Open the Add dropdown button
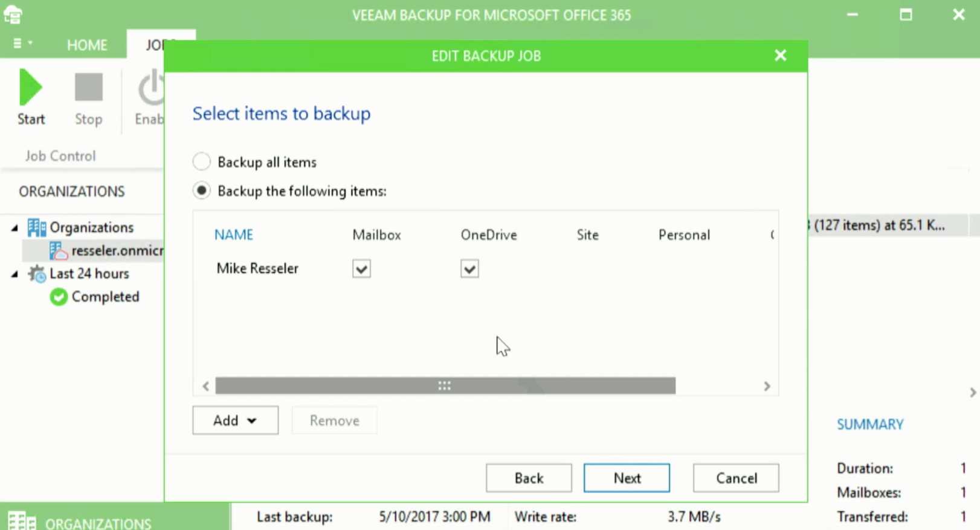The width and height of the screenshot is (980, 530). pos(236,420)
